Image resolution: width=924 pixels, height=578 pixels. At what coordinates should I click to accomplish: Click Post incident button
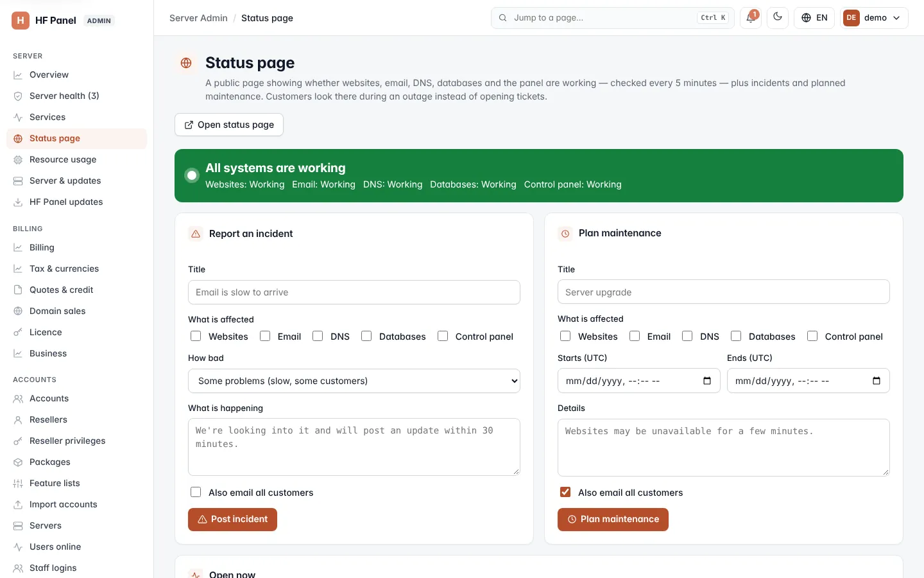coord(232,520)
